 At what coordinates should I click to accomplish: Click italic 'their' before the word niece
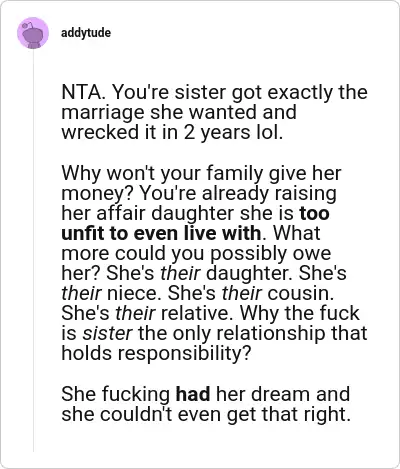coord(81,293)
